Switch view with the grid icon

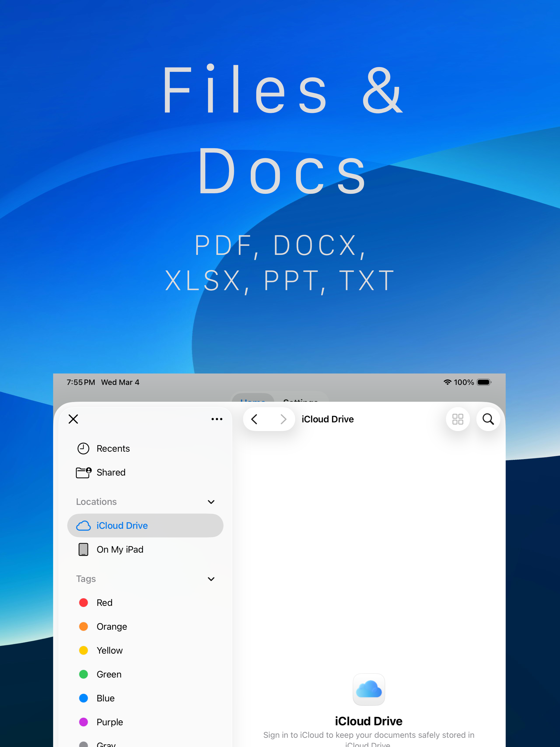coord(458,419)
